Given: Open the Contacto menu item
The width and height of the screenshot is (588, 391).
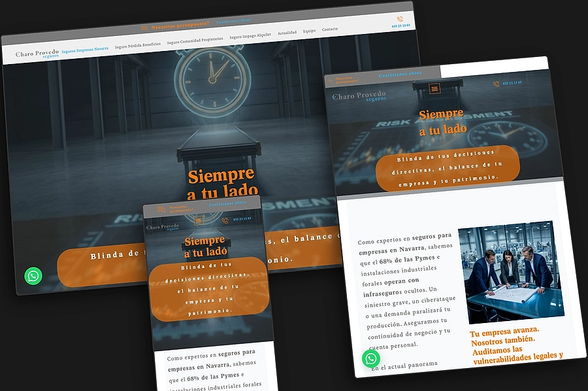Looking at the screenshot, I should 330,29.
